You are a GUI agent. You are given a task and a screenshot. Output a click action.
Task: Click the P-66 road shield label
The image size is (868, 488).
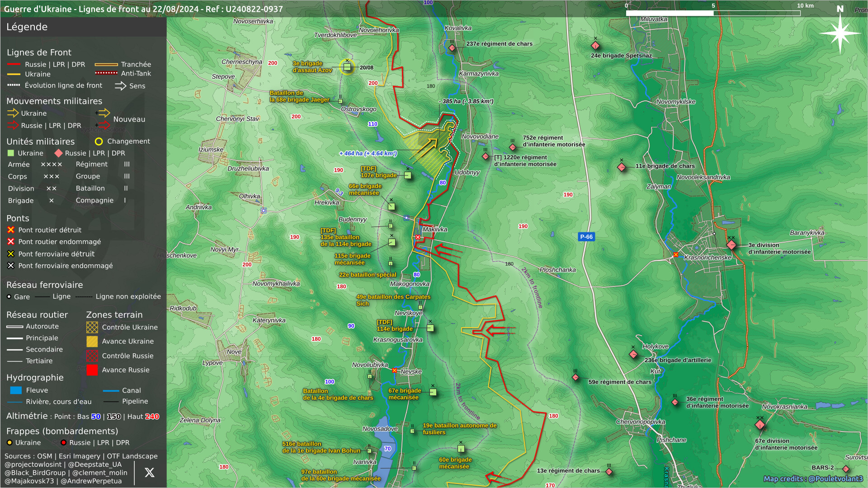[x=586, y=237]
